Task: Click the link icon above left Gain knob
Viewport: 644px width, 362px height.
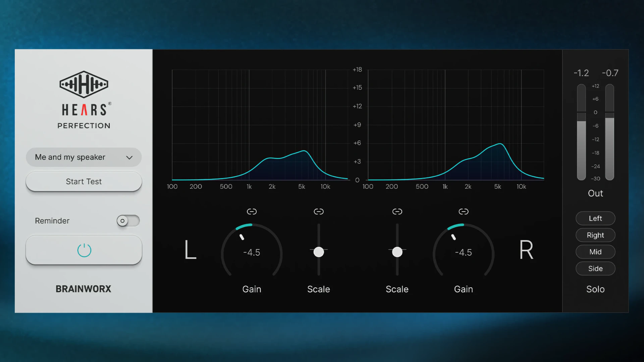Action: (x=252, y=212)
